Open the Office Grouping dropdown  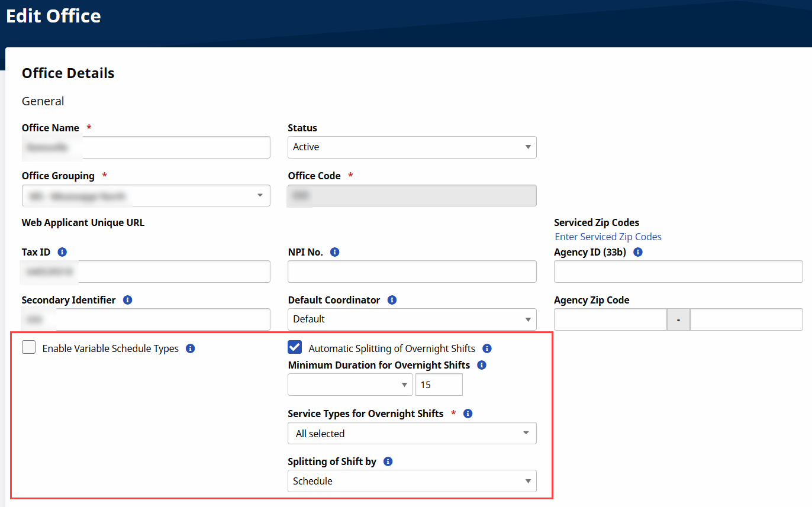click(146, 196)
